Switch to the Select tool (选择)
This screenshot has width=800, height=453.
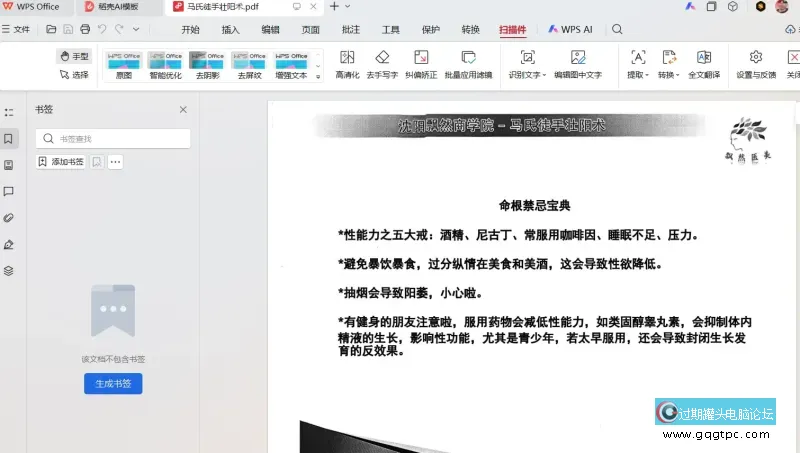[74, 74]
